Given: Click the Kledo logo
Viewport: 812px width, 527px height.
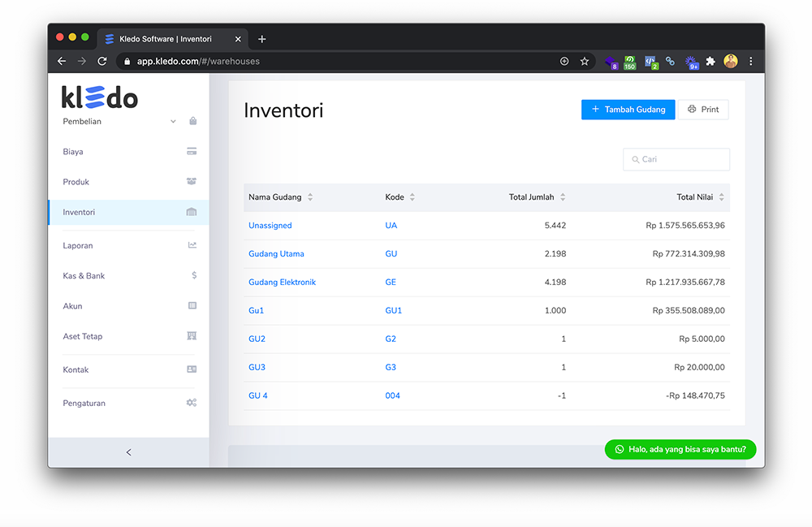Looking at the screenshot, I should 99,97.
